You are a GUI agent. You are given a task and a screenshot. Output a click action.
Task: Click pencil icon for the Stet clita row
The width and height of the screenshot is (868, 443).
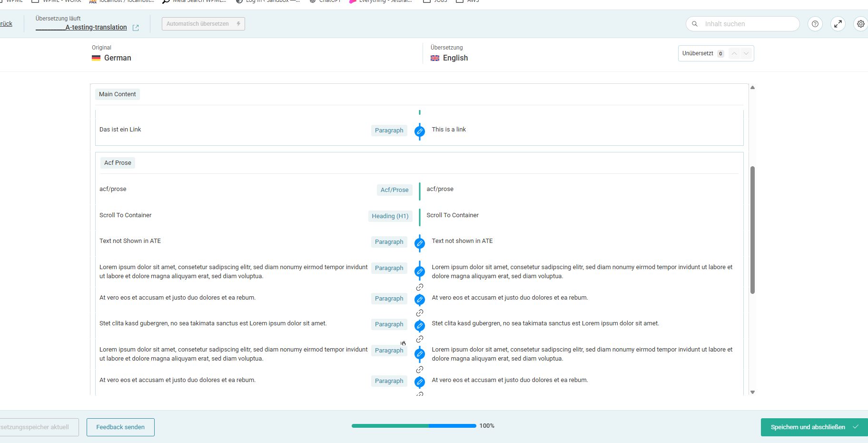(420, 326)
